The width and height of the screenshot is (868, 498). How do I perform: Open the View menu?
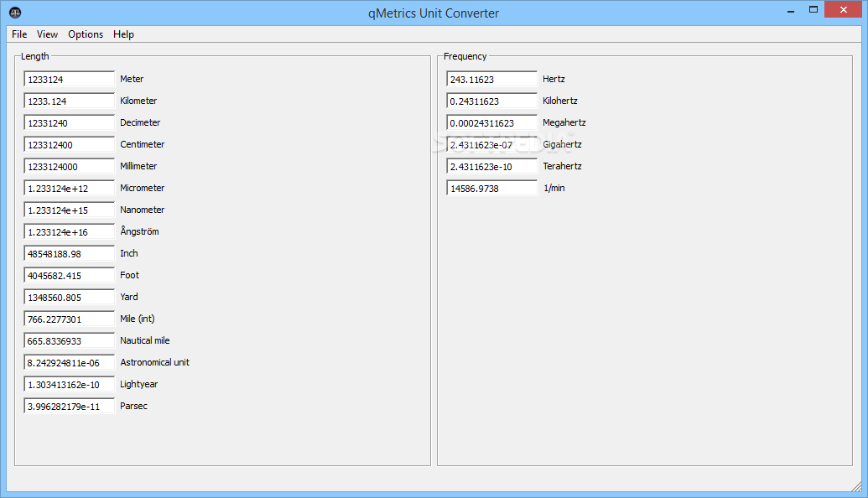[x=47, y=34]
